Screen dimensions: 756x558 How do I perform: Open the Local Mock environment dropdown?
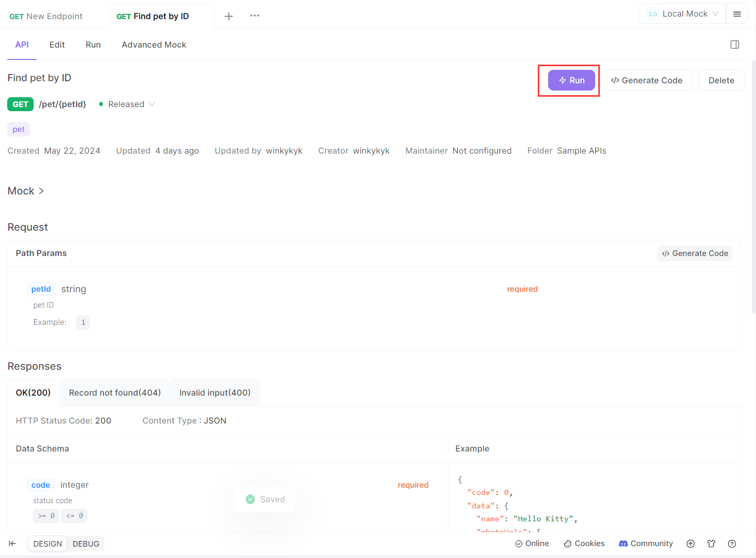point(683,14)
